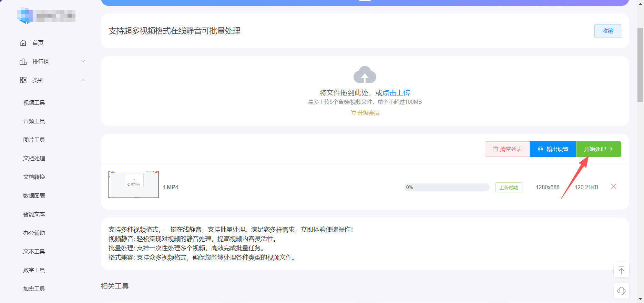
Task: Click the gear icon in 输出设置
Action: pos(540,149)
